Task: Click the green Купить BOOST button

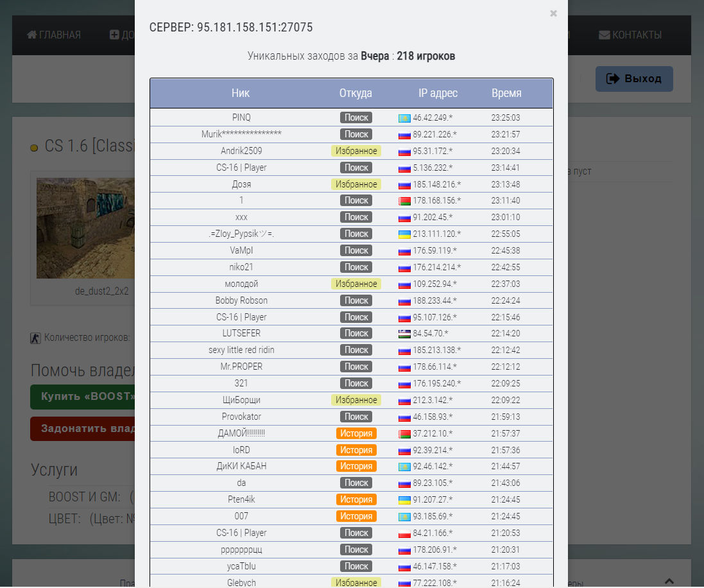Action: pyautogui.click(x=83, y=397)
